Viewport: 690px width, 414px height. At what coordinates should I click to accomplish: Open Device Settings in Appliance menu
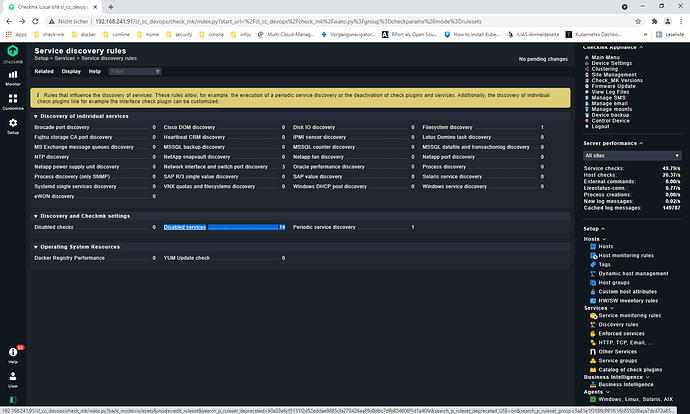pyautogui.click(x=611, y=63)
